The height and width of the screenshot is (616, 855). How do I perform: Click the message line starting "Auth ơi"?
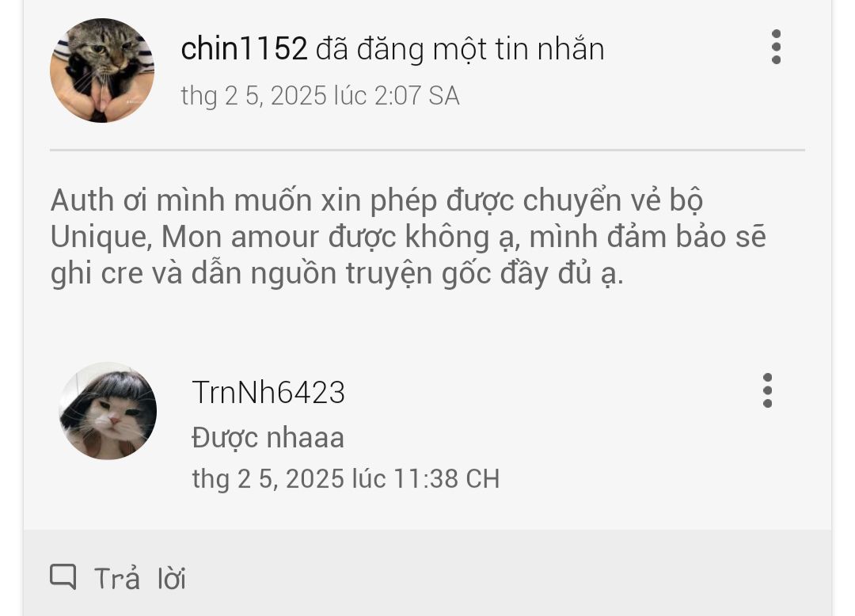tap(377, 200)
